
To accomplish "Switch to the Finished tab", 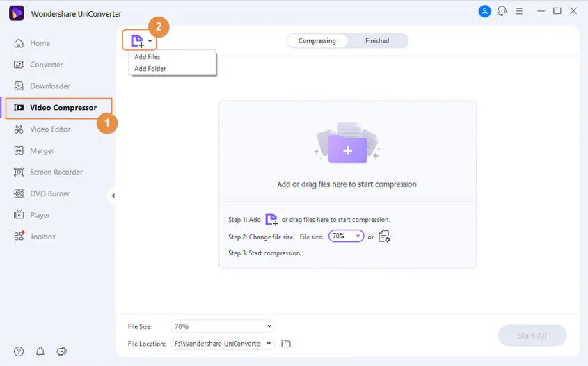I will 377,41.
